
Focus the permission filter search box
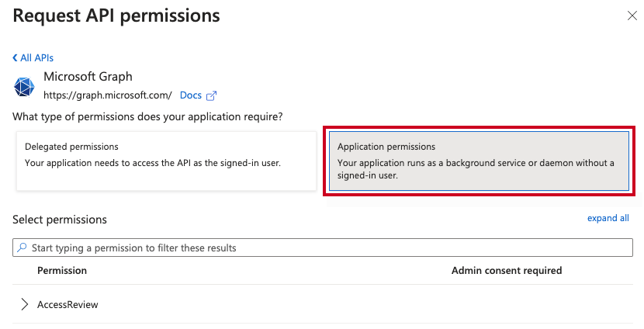pos(323,248)
